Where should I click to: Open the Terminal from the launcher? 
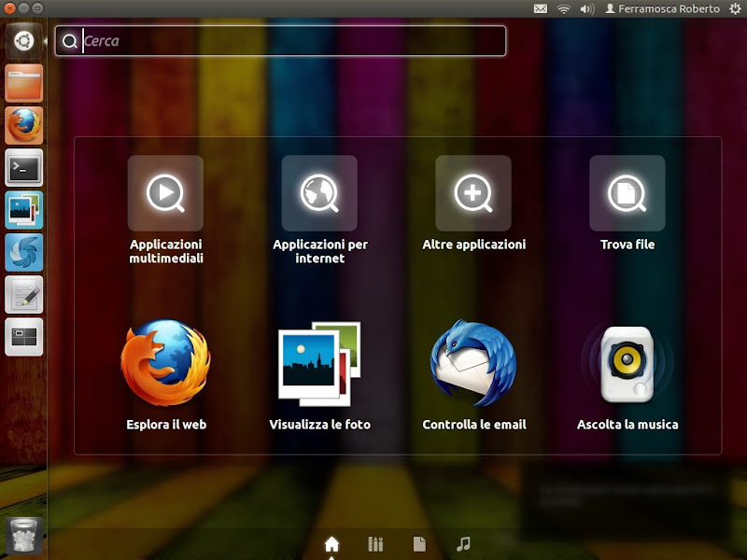pos(24,168)
